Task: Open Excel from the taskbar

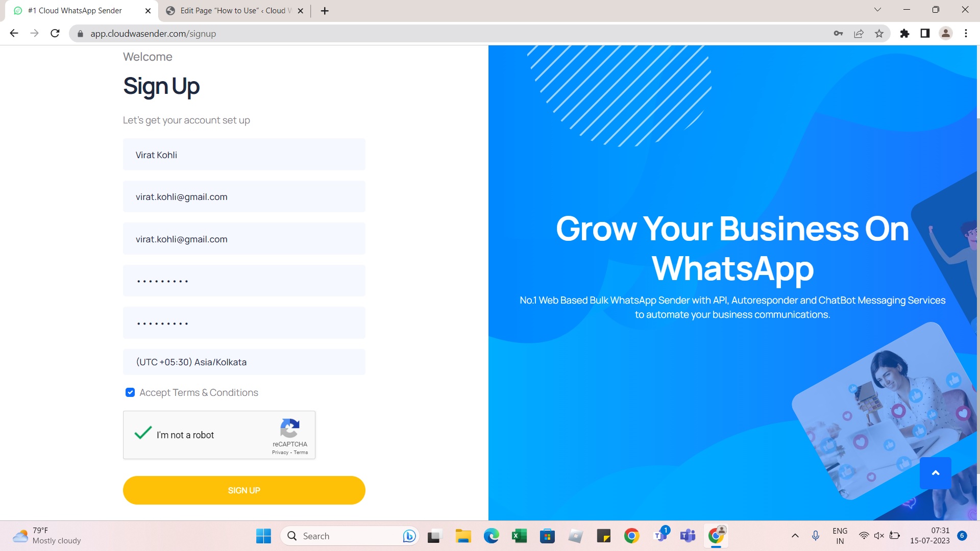Action: (x=519, y=536)
